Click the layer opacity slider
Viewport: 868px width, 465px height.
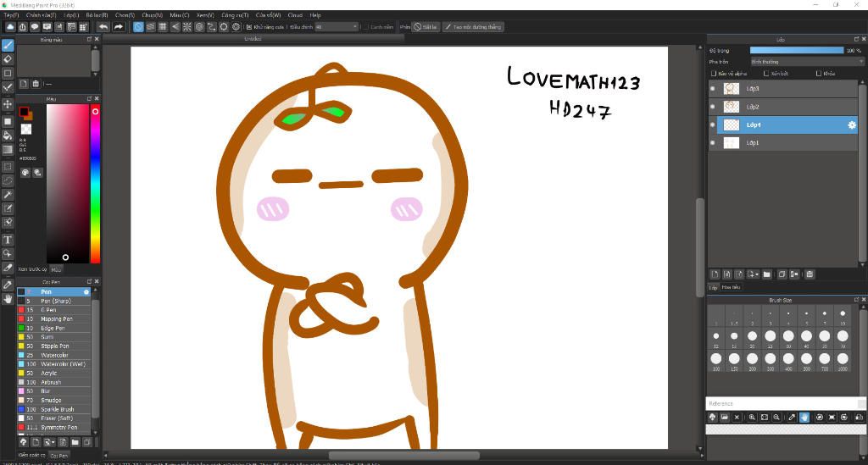[x=797, y=50]
